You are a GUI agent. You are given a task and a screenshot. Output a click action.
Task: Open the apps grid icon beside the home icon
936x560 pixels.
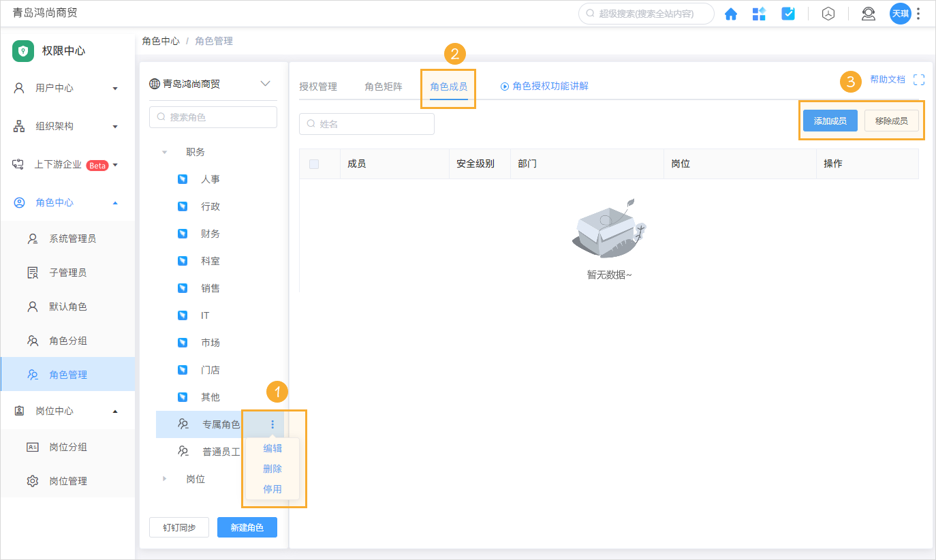(x=759, y=14)
